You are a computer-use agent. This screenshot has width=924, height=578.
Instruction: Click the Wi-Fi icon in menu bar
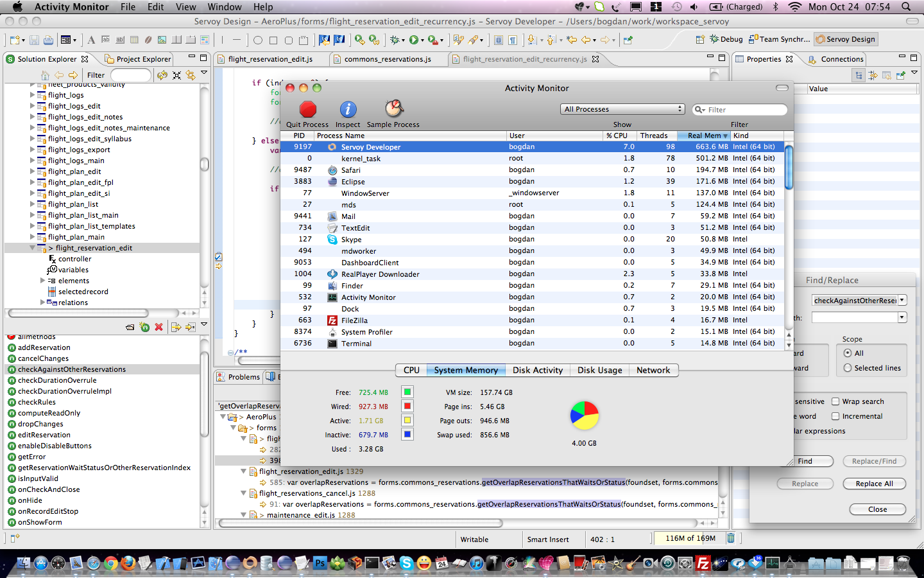coord(795,6)
